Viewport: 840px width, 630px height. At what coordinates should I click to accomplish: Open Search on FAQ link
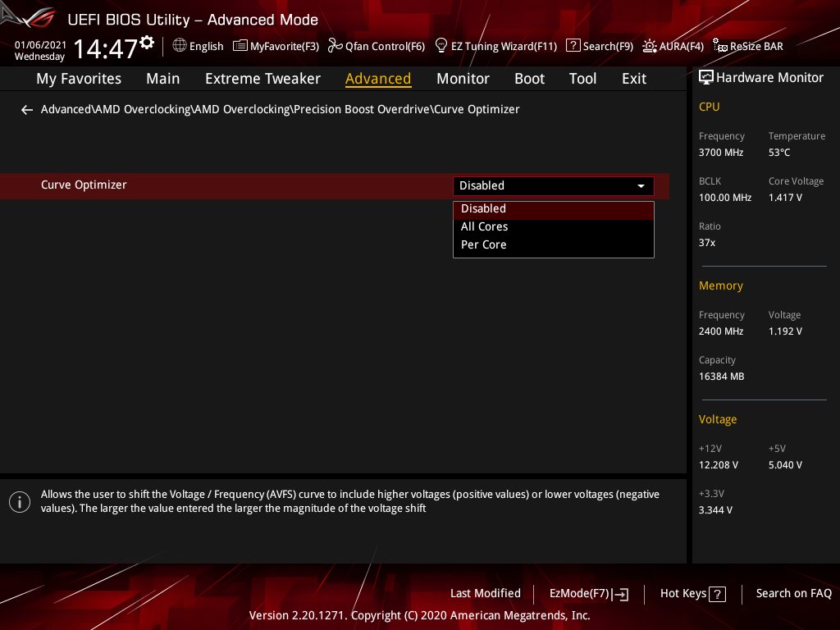tap(793, 594)
